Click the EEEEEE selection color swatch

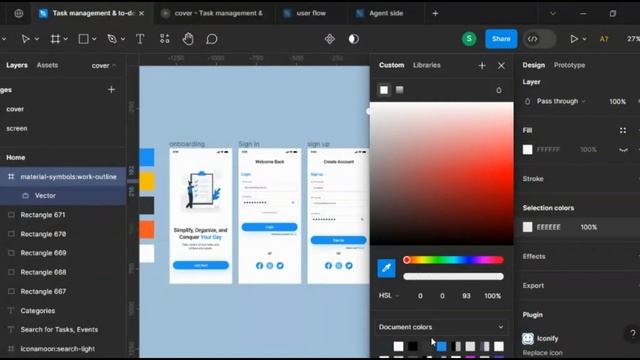tap(527, 227)
